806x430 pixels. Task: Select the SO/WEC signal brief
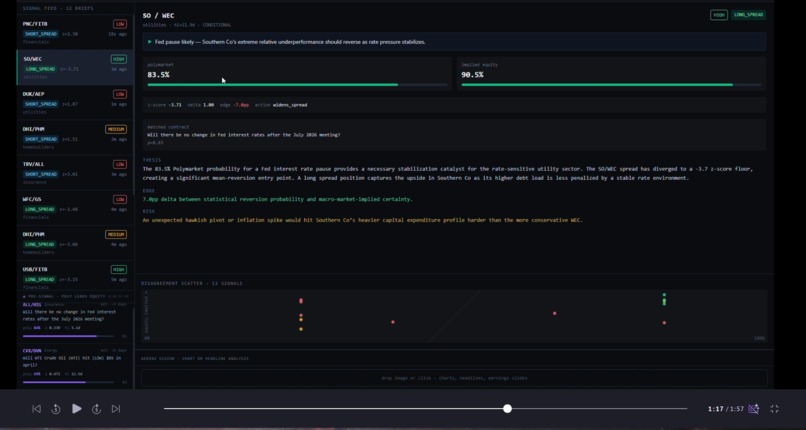pyautogui.click(x=75, y=67)
